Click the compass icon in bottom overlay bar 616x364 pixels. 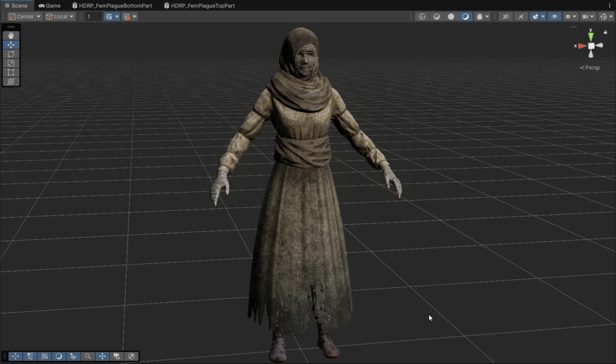131,356
